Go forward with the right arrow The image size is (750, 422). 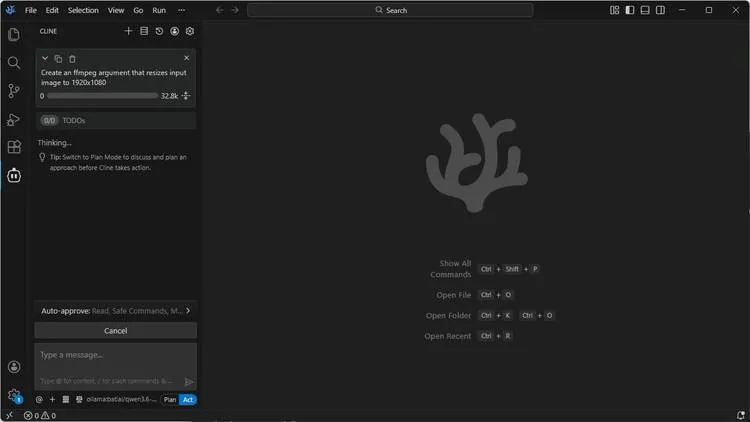point(235,10)
